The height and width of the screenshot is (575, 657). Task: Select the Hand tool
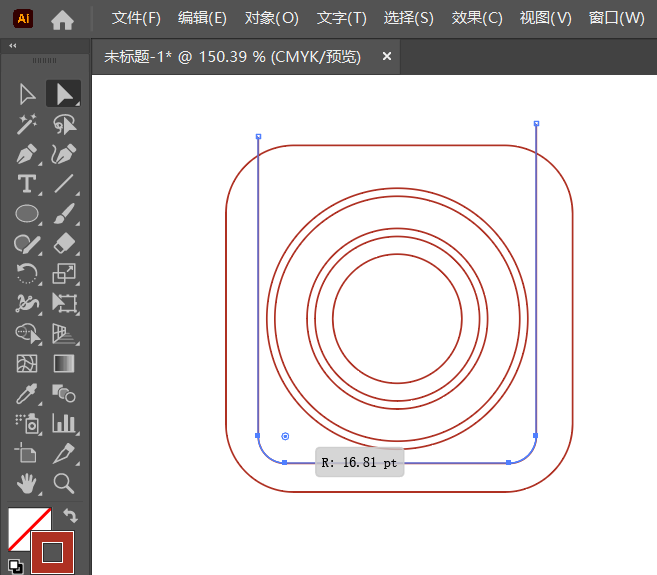coord(27,484)
